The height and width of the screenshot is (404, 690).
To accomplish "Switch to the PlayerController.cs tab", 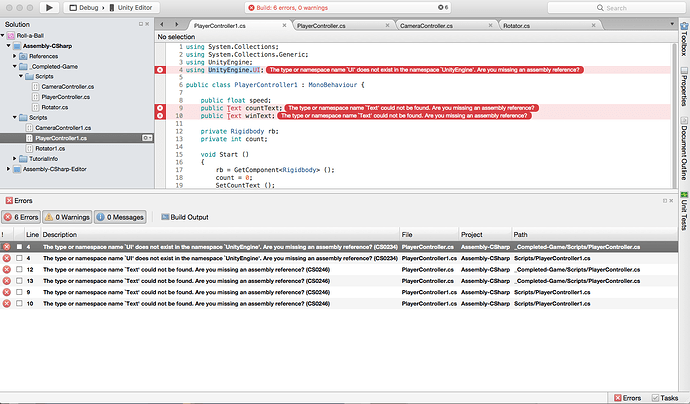I will point(321,26).
